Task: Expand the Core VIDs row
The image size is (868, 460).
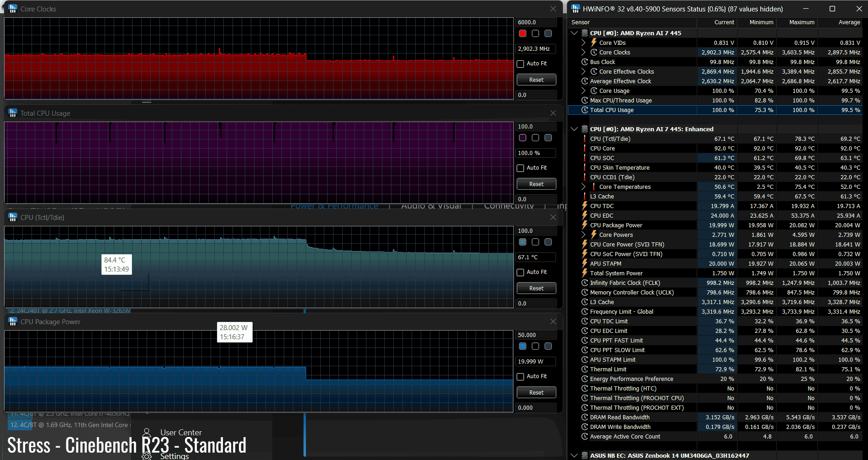Action: (x=583, y=43)
